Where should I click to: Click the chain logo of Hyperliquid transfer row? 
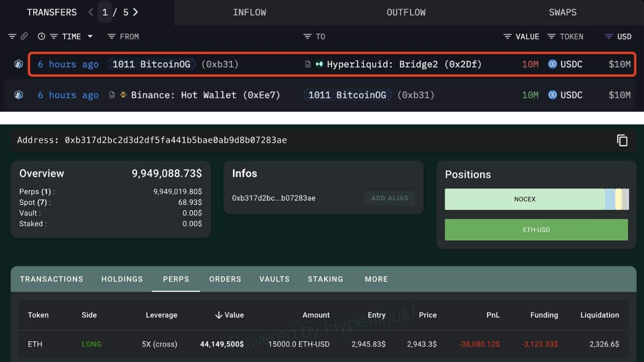click(x=18, y=64)
